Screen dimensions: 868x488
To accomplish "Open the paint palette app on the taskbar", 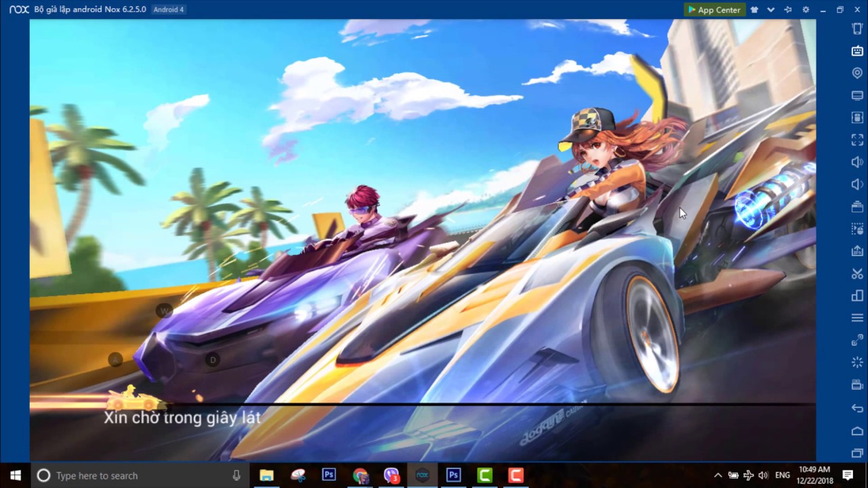I will tap(298, 475).
